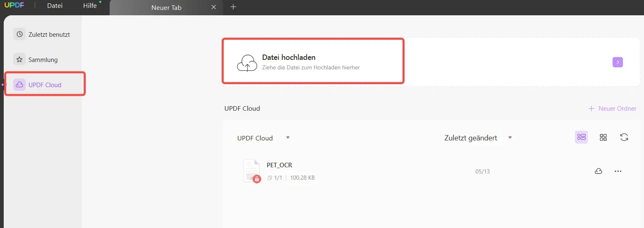This screenshot has height=228, width=644.
Task: Select the PET_OCR file name
Action: point(279,165)
